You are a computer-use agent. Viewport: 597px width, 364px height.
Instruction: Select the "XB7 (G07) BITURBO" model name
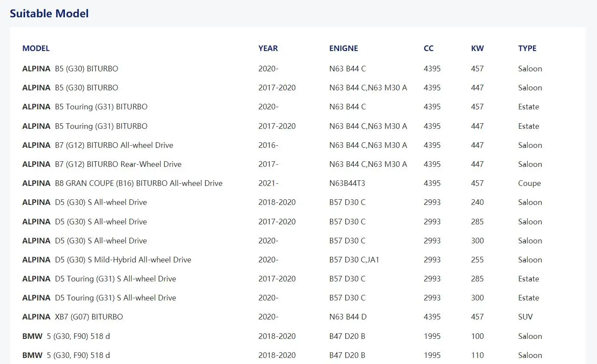[89, 317]
